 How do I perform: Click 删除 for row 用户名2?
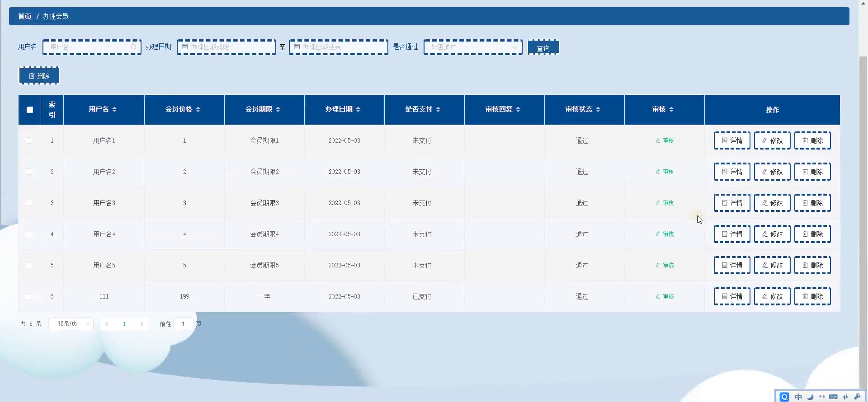coord(812,172)
